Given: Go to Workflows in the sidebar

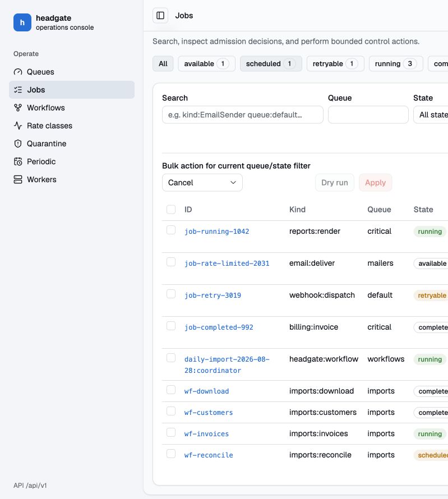Looking at the screenshot, I should tap(72, 108).
